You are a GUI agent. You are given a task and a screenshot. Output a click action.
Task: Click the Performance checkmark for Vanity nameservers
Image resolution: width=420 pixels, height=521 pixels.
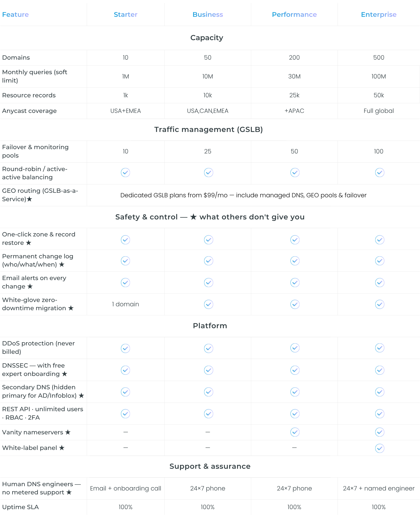(295, 432)
